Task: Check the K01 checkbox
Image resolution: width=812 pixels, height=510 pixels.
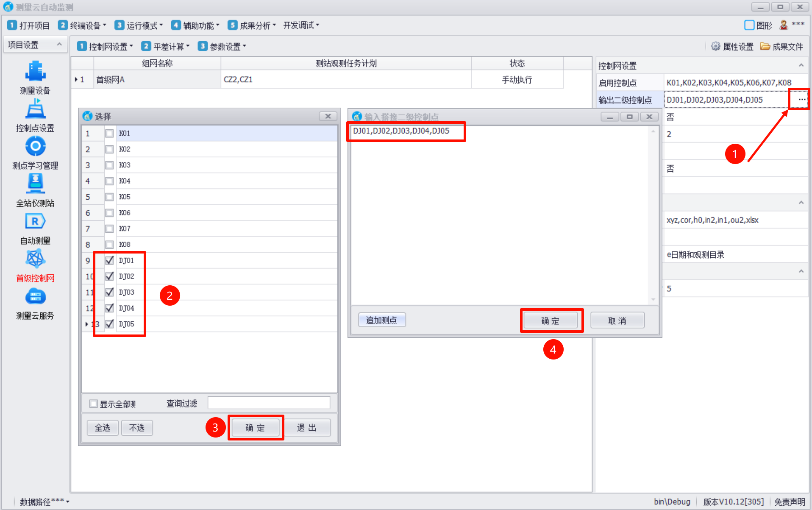Action: pos(109,134)
